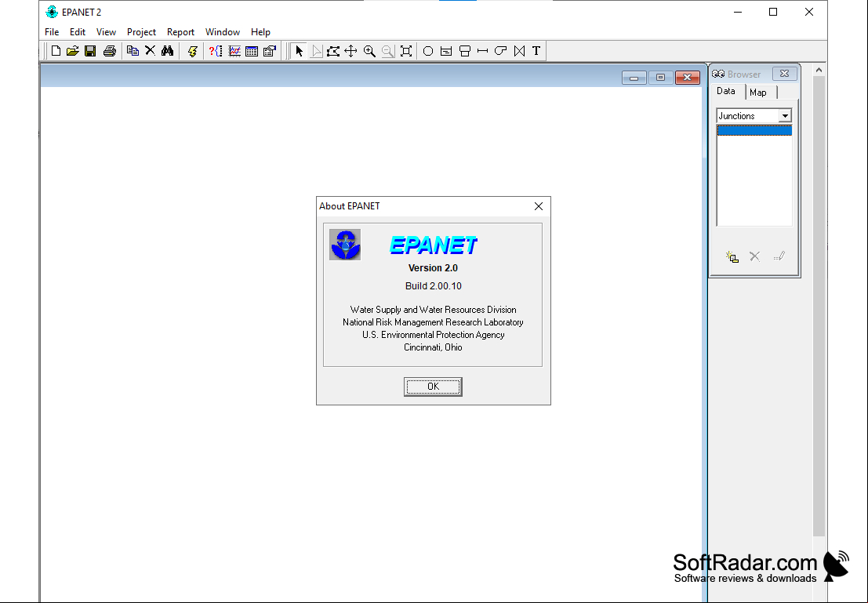Close the network map child window
This screenshot has height=603, width=868.
coord(688,78)
